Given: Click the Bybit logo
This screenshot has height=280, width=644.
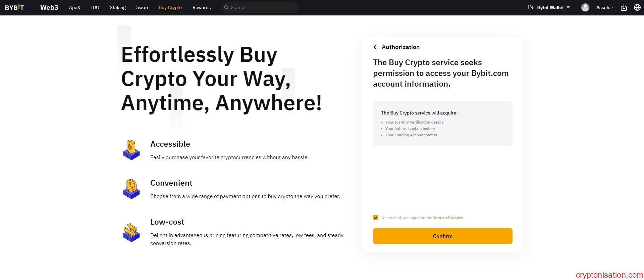Looking at the screenshot, I should 14,7.
